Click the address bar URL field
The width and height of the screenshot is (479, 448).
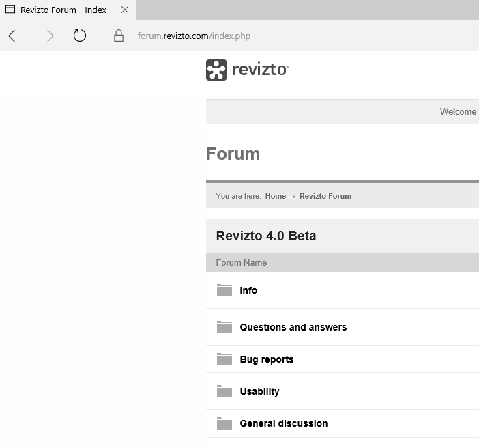click(x=273, y=36)
